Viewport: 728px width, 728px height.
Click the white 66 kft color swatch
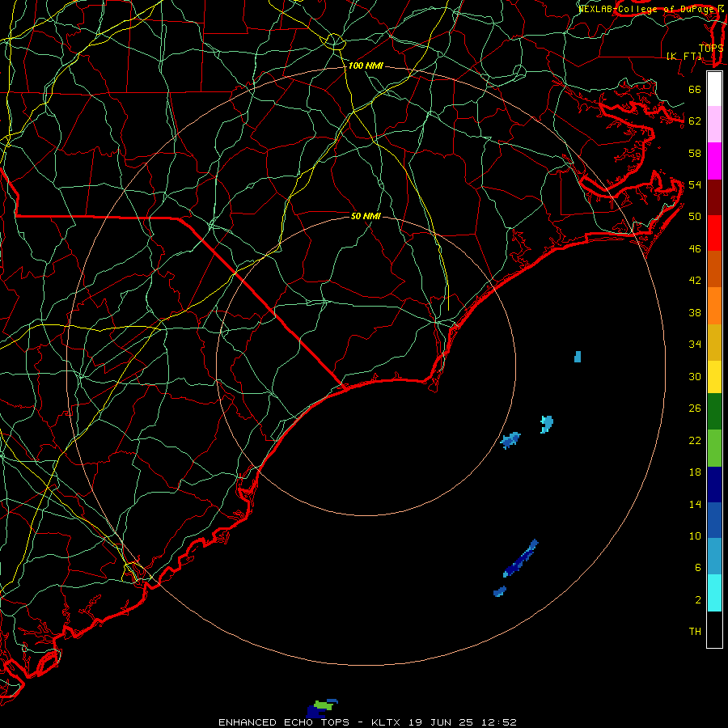pyautogui.click(x=714, y=89)
